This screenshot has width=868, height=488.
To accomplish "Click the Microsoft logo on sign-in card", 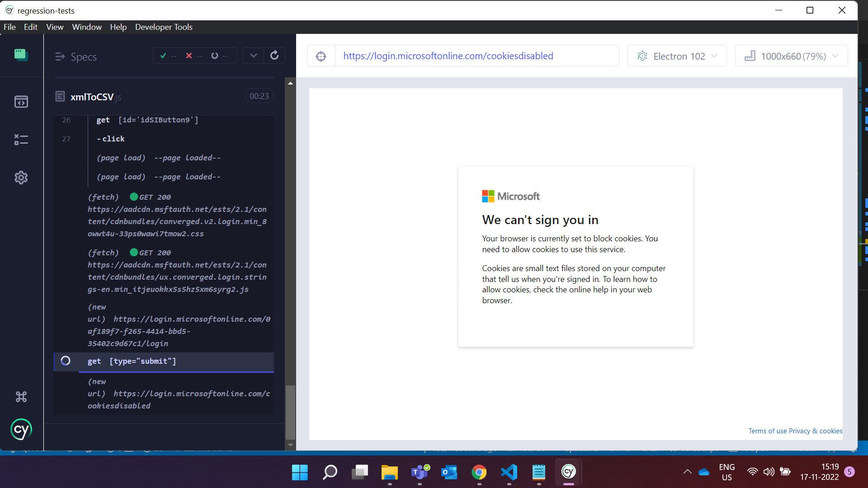I will [x=511, y=196].
